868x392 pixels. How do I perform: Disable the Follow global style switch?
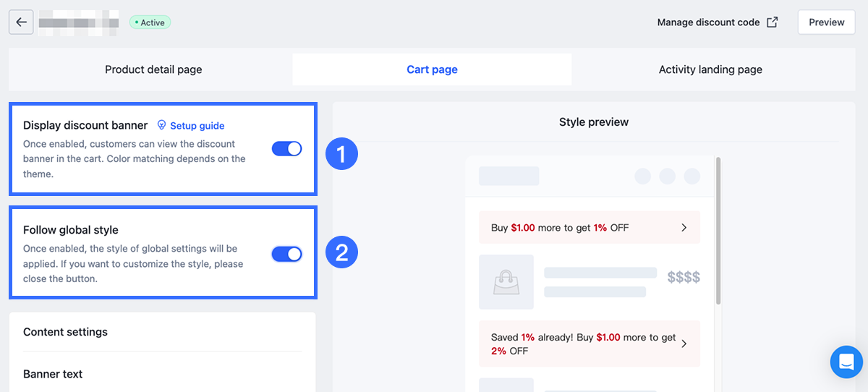[x=287, y=254]
